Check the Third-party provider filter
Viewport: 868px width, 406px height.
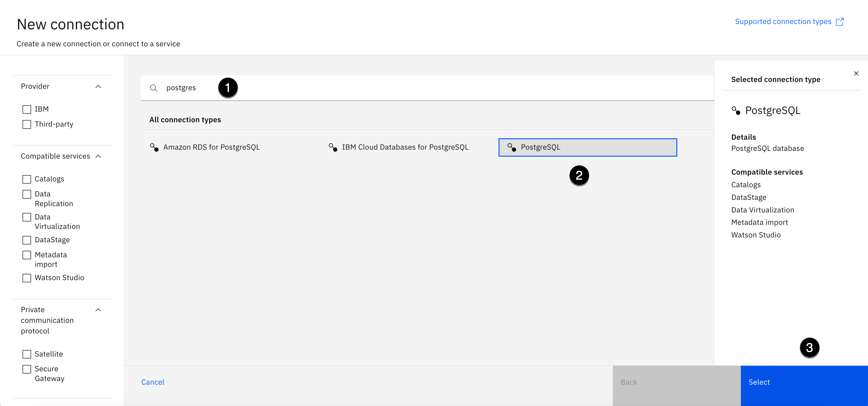pos(27,124)
